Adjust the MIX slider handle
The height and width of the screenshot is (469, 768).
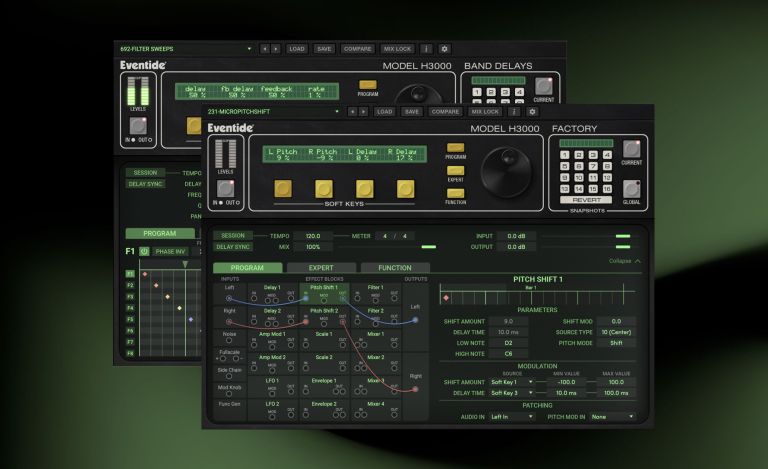[x=429, y=247]
